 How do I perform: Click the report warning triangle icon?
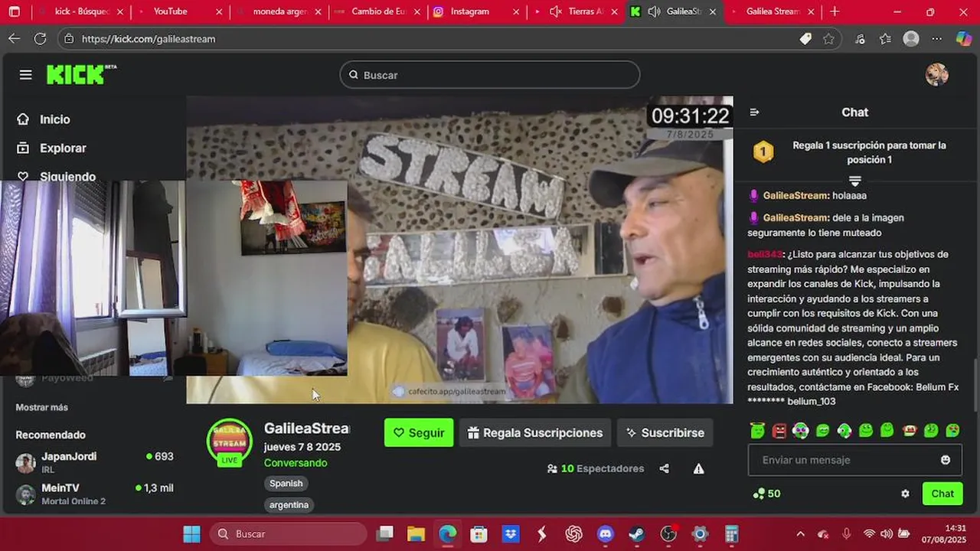[x=698, y=468]
